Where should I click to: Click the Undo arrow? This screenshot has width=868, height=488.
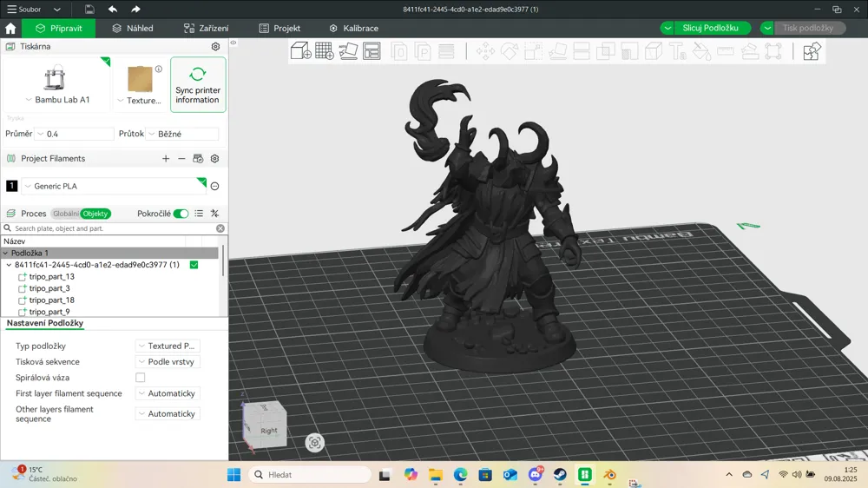(x=113, y=10)
